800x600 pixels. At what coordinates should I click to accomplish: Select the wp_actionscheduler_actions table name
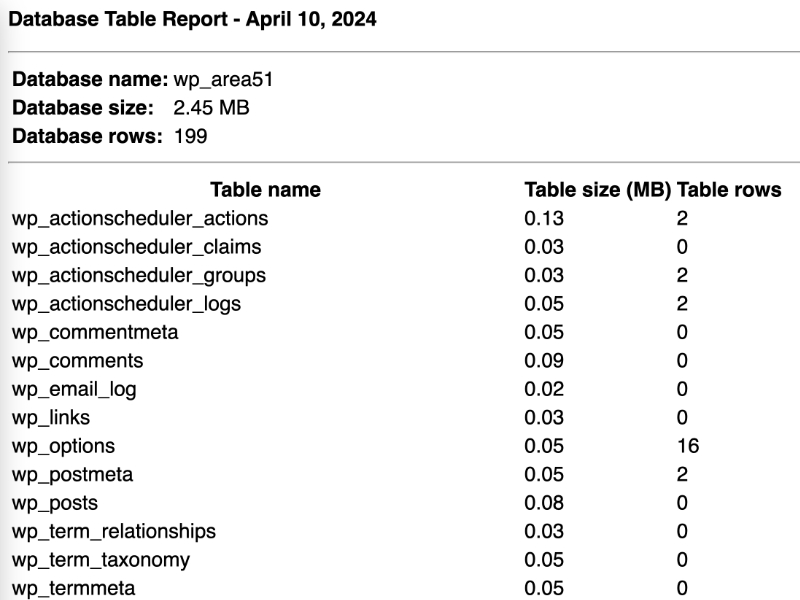[140, 218]
